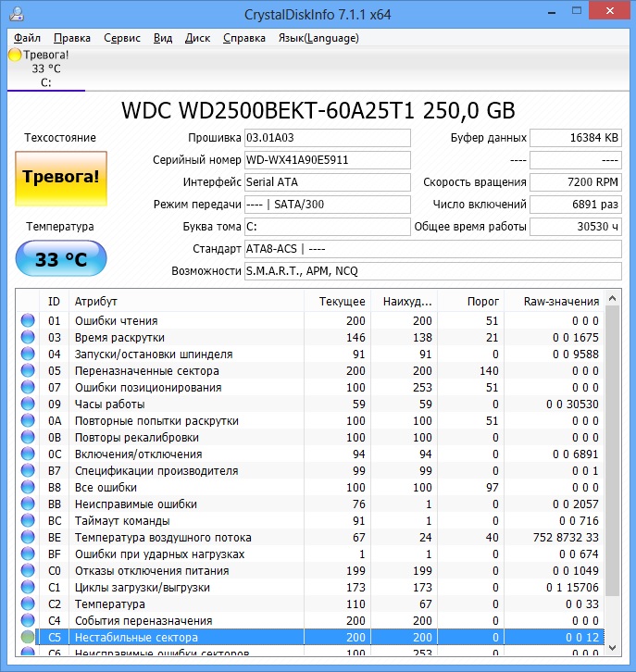Close the CrystalDiskInfo window
Viewport: 636px width, 672px height.
610,11
